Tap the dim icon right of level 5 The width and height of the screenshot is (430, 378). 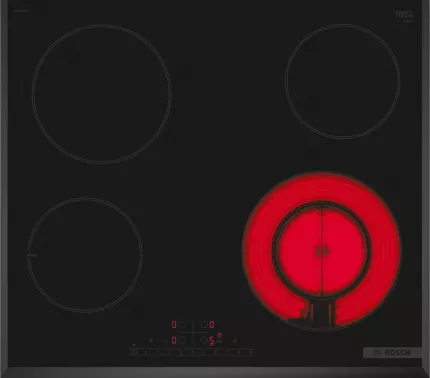coord(235,340)
